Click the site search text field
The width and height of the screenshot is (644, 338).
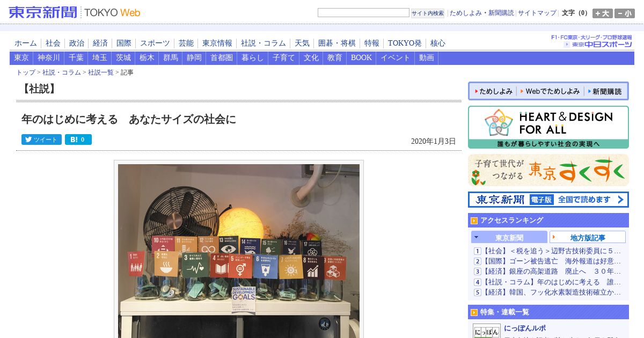coord(363,13)
